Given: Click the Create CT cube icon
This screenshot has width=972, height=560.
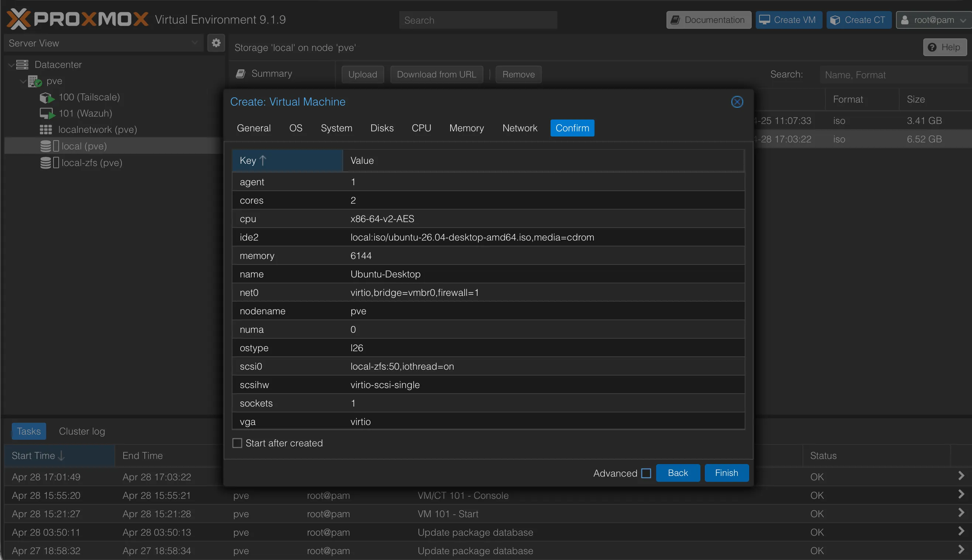Looking at the screenshot, I should 835,20.
